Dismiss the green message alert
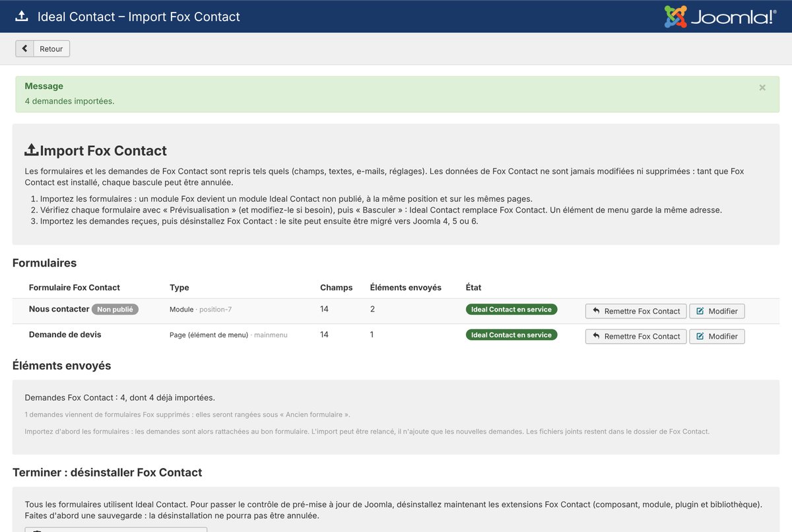Image resolution: width=792 pixels, height=532 pixels. pos(762,87)
